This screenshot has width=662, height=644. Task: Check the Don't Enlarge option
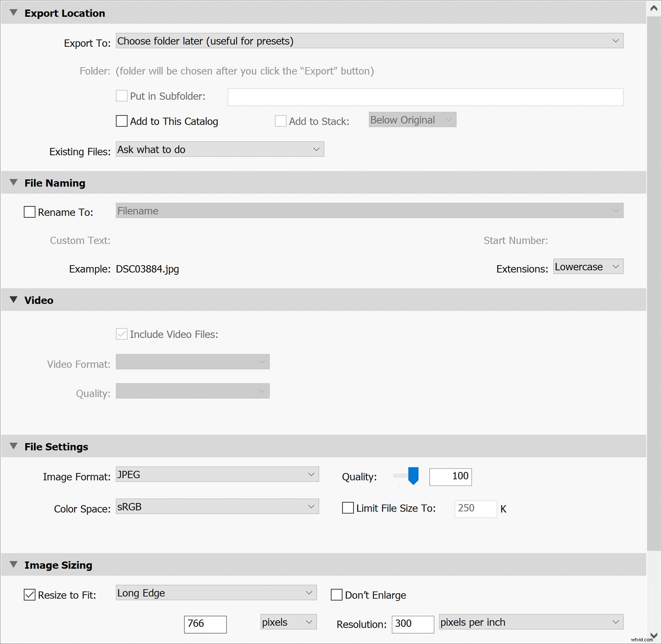pos(336,595)
